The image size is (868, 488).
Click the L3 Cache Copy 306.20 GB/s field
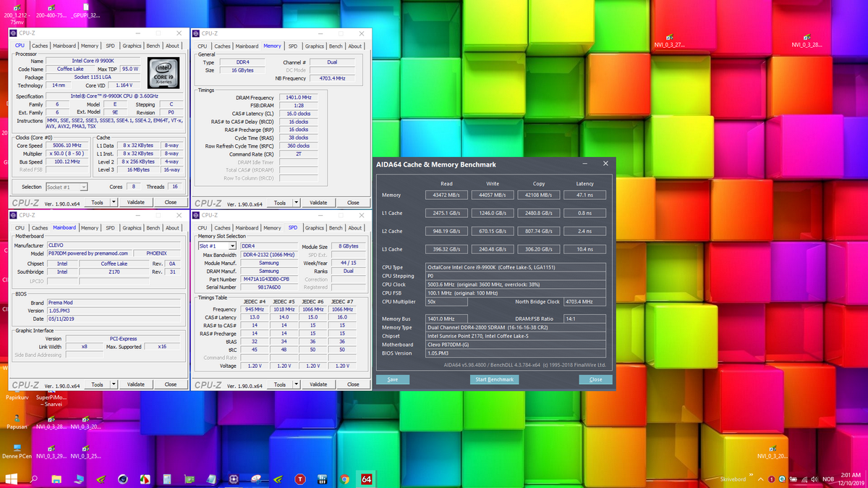[538, 249]
